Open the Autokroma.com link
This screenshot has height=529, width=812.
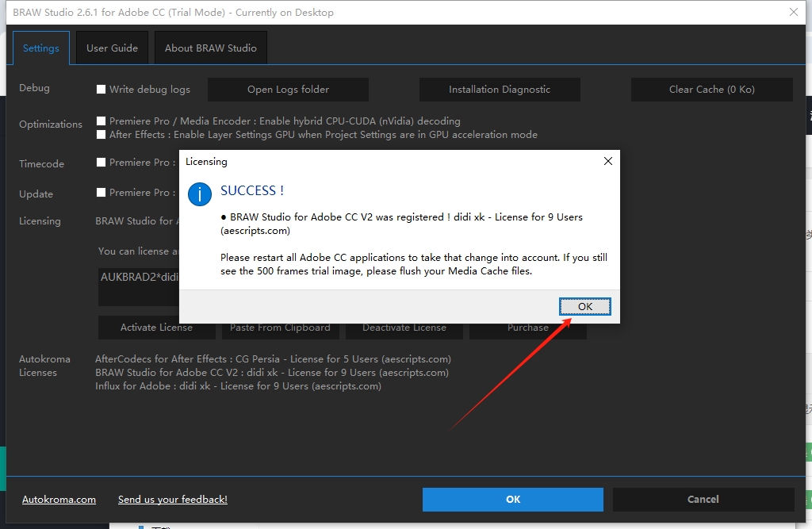pyautogui.click(x=59, y=500)
